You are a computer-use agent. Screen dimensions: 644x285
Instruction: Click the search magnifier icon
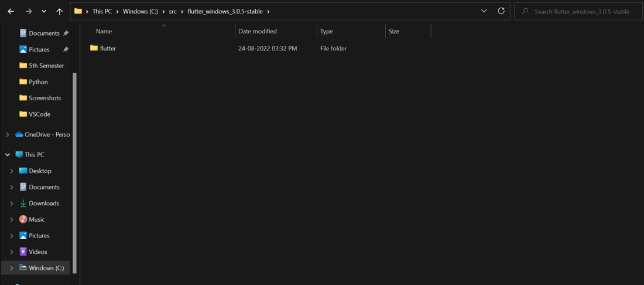click(x=525, y=12)
